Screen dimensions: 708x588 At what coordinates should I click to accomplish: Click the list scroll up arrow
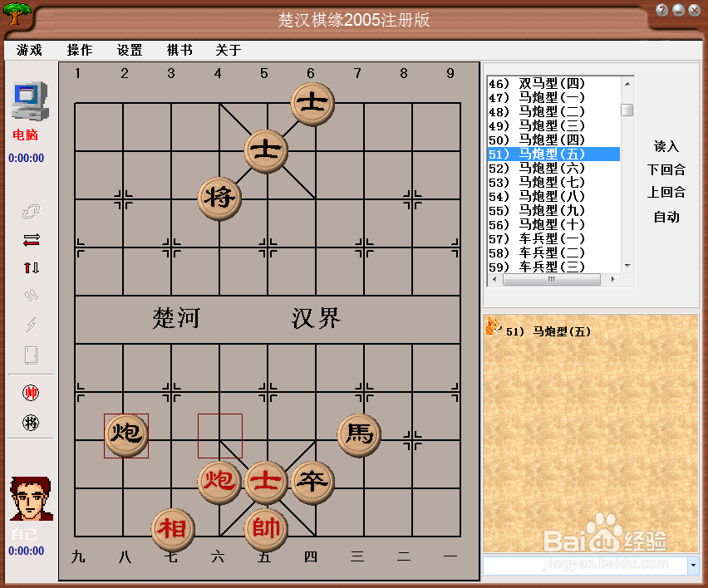tap(627, 84)
